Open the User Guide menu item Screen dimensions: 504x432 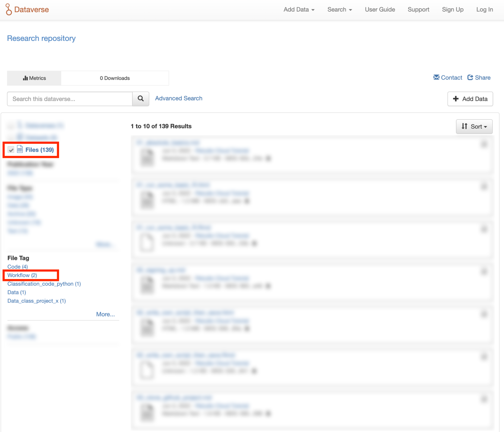[380, 10]
